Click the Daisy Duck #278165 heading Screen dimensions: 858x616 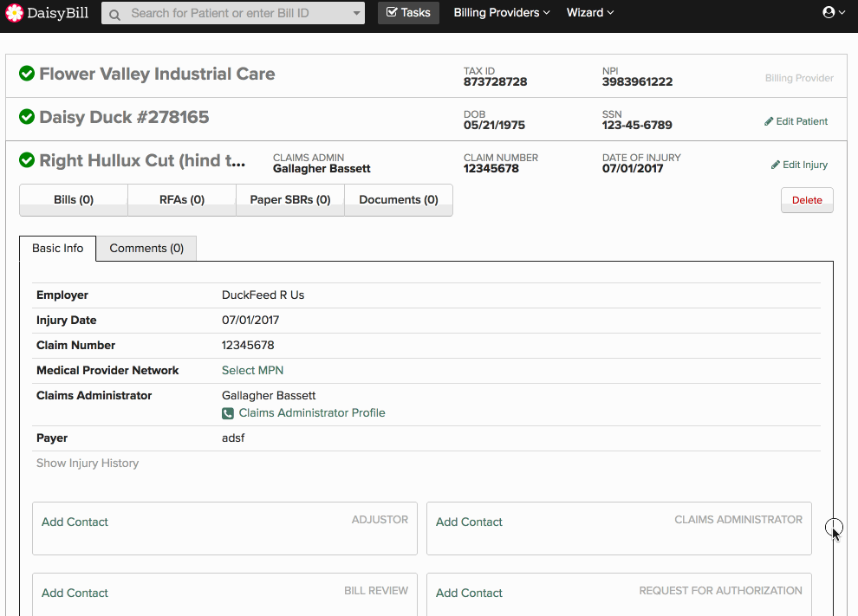124,117
